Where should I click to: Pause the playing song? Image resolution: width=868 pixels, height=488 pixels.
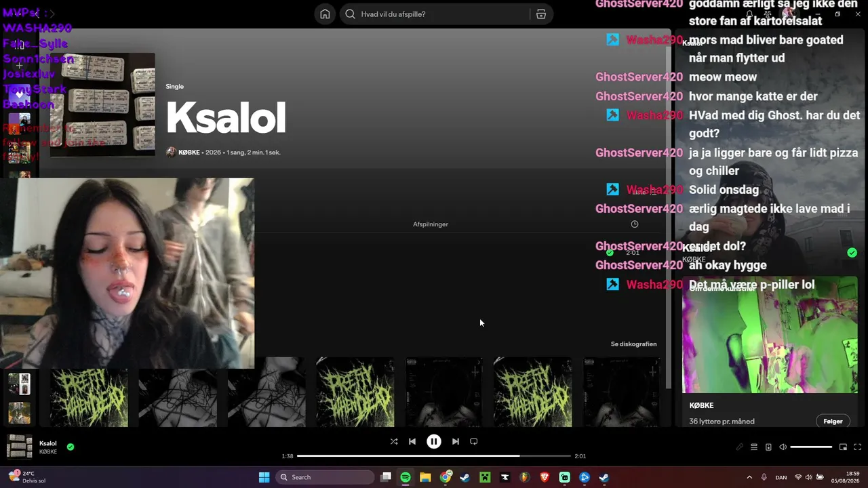pos(434,441)
